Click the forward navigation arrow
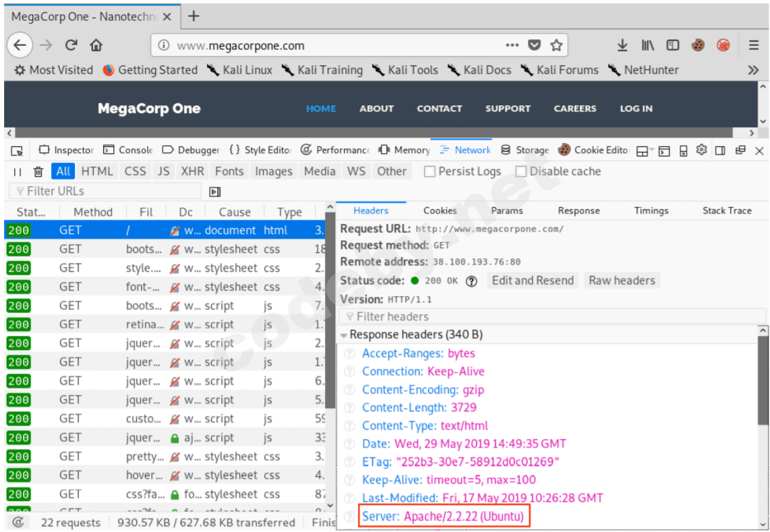 46,45
